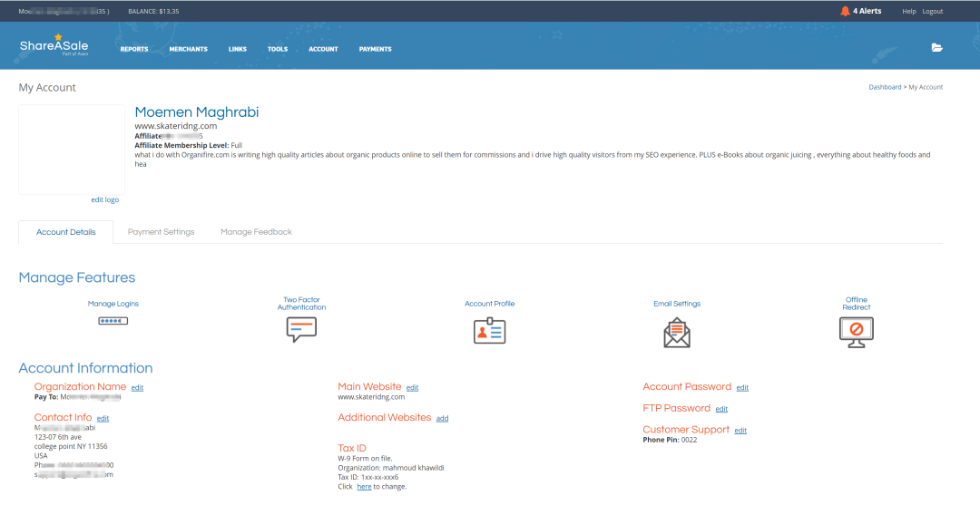The height and width of the screenshot is (505, 980).
Task: Open the Manage Logins icon
Action: coord(113,321)
